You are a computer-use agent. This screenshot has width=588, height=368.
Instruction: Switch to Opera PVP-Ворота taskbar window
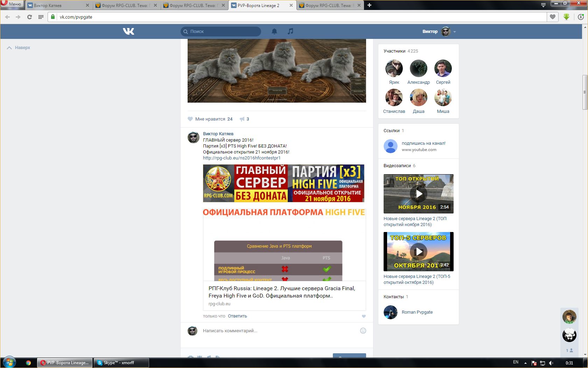pyautogui.click(x=65, y=363)
